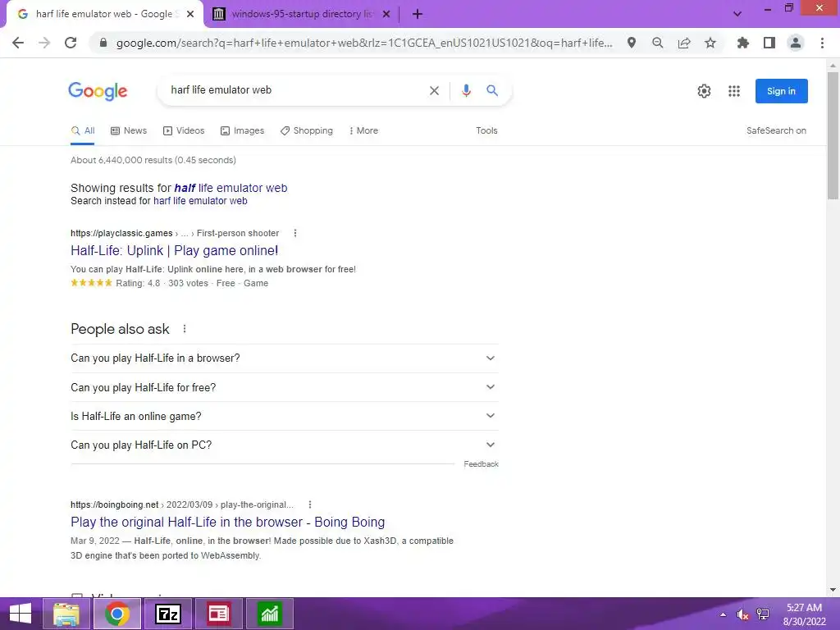Open the Extensions puzzle icon
The height and width of the screenshot is (630, 840).
tap(742, 43)
